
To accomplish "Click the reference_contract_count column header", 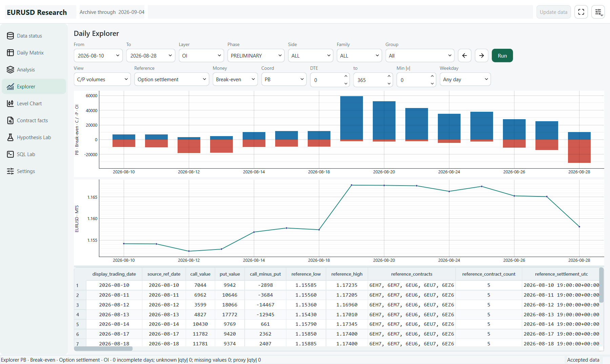I will pos(489,274).
